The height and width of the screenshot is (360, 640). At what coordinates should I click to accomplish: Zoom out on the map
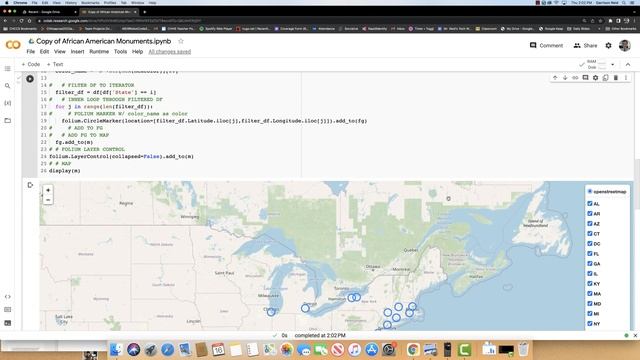[48, 200]
